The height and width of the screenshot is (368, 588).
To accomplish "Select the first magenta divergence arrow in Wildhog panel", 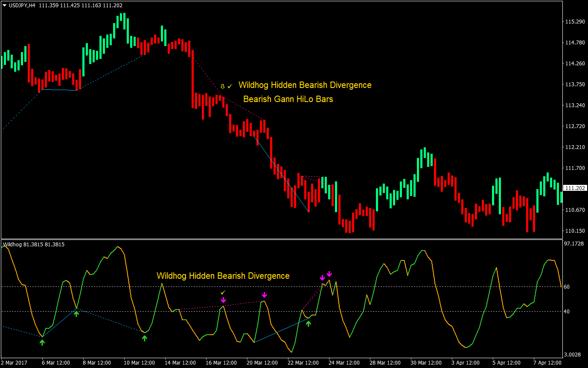I will (223, 301).
